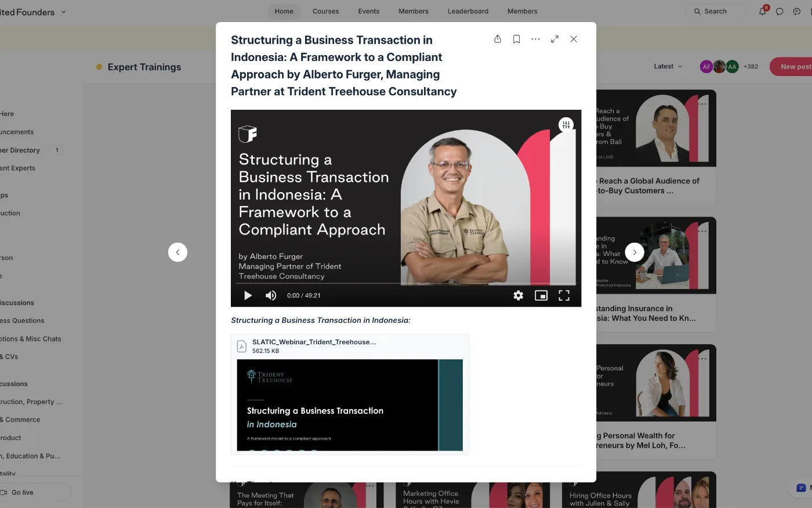Screen dimensions: 812x508
Task: Go to the next post with right arrow
Action: tap(635, 252)
